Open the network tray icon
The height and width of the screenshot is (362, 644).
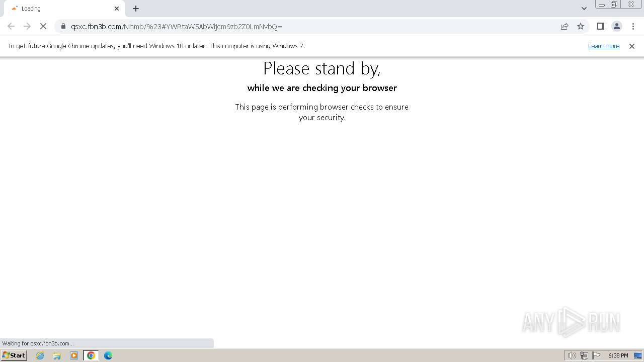point(584,355)
